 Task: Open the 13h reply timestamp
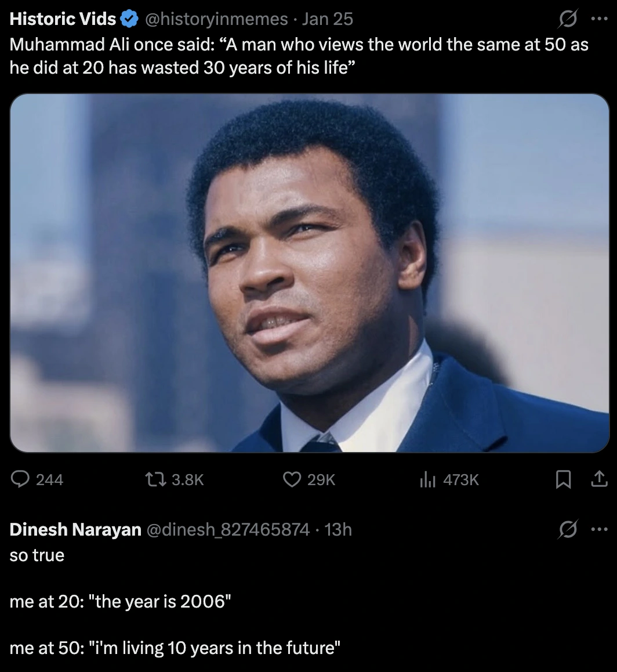(x=339, y=529)
